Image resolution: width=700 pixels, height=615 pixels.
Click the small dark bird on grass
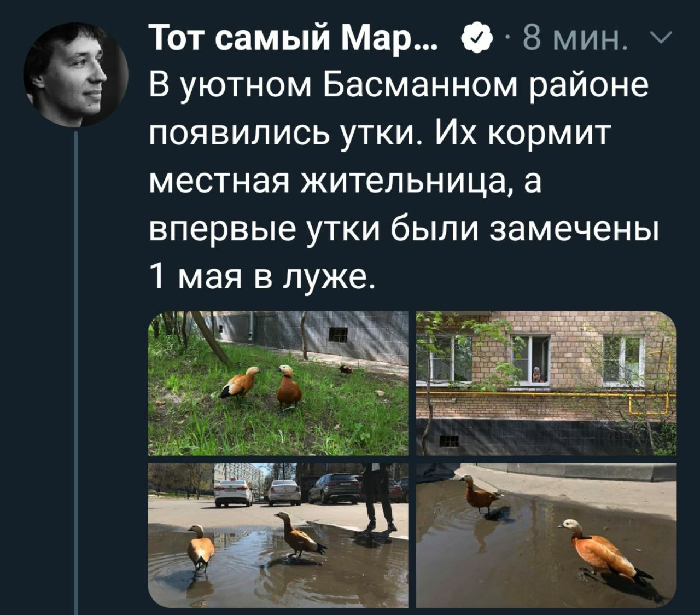345,370
